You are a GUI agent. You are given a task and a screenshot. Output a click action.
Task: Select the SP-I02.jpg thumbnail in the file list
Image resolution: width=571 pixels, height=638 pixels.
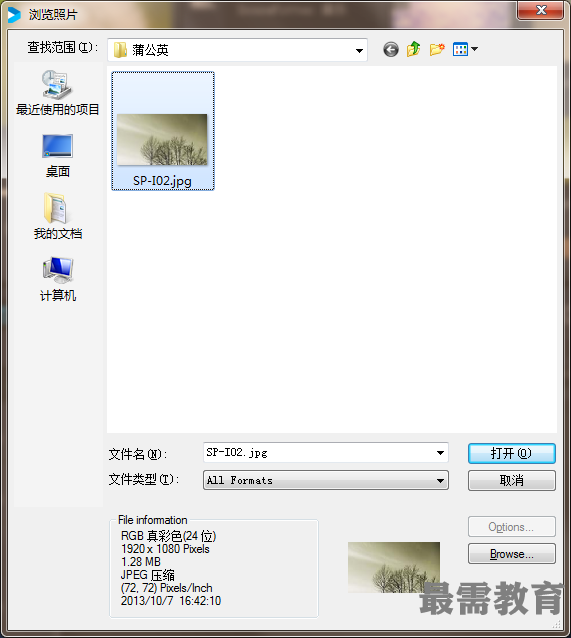[163, 131]
